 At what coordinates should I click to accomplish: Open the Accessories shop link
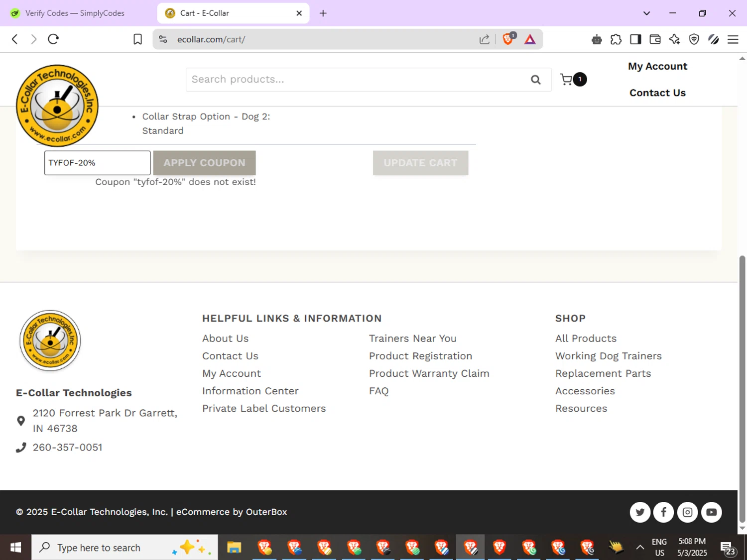coord(585,391)
